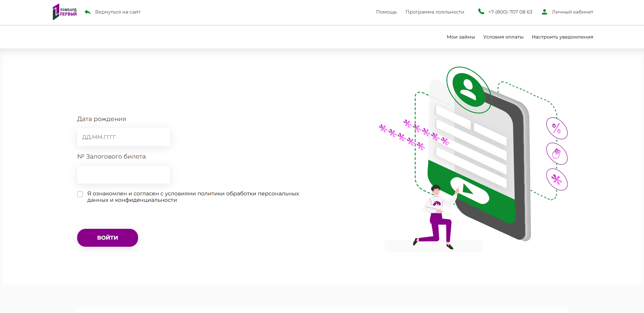Call phone number +7-(800)-707 08 63
The image size is (644, 313).
point(510,12)
